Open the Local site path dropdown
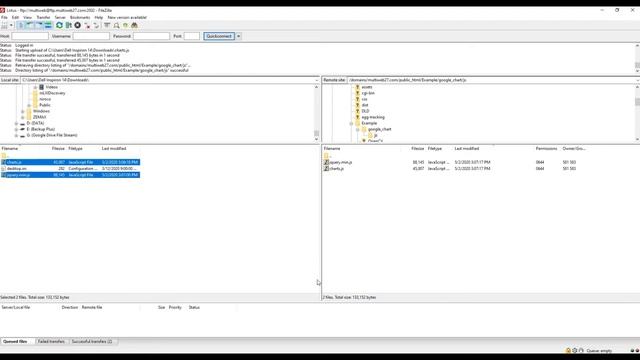The image size is (640, 360). (x=317, y=80)
